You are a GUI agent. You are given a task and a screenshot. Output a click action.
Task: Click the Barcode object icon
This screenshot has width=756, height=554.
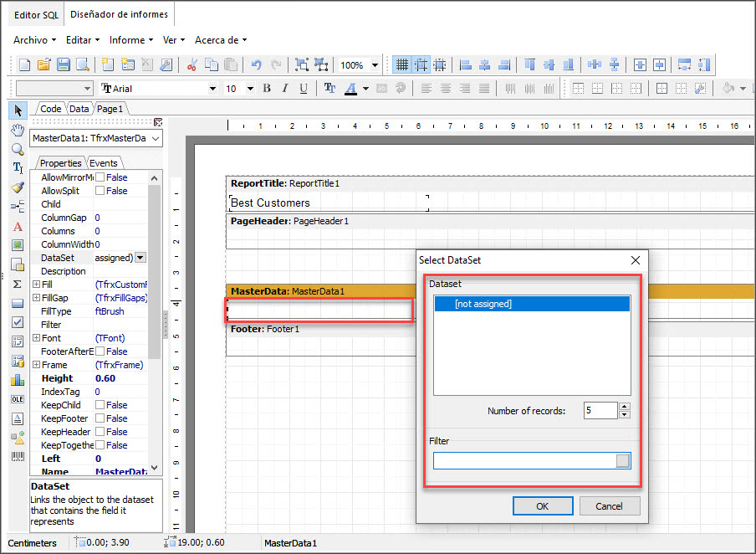[x=18, y=456]
